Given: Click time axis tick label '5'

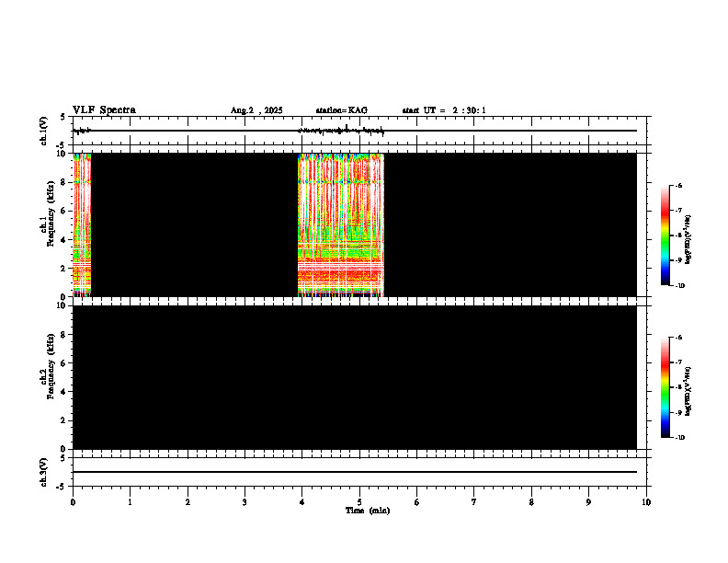Looking at the screenshot, I should (x=359, y=502).
